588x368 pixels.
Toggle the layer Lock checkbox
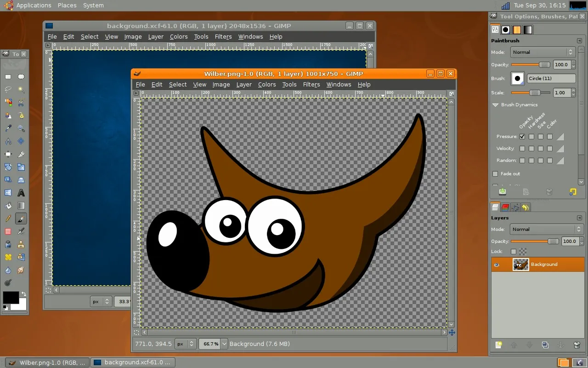(x=514, y=252)
